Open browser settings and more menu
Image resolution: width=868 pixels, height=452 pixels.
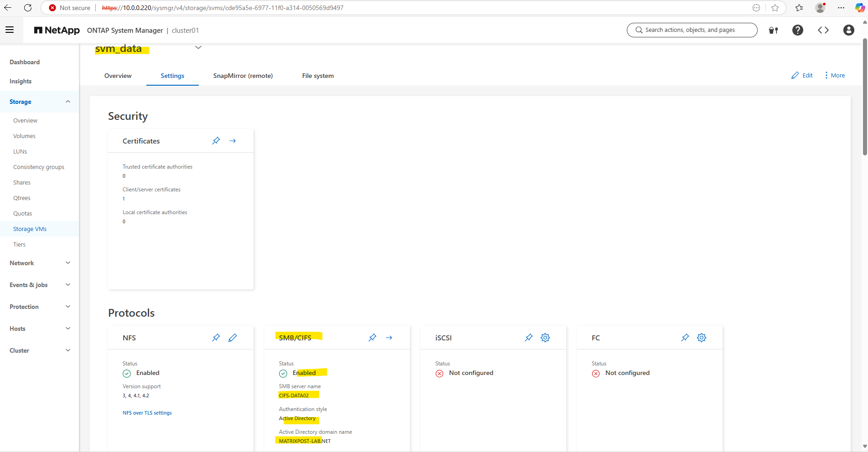tap(841, 8)
